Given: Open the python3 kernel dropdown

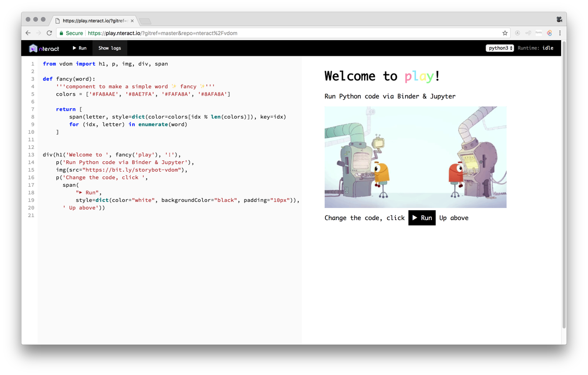Looking at the screenshot, I should pos(499,48).
